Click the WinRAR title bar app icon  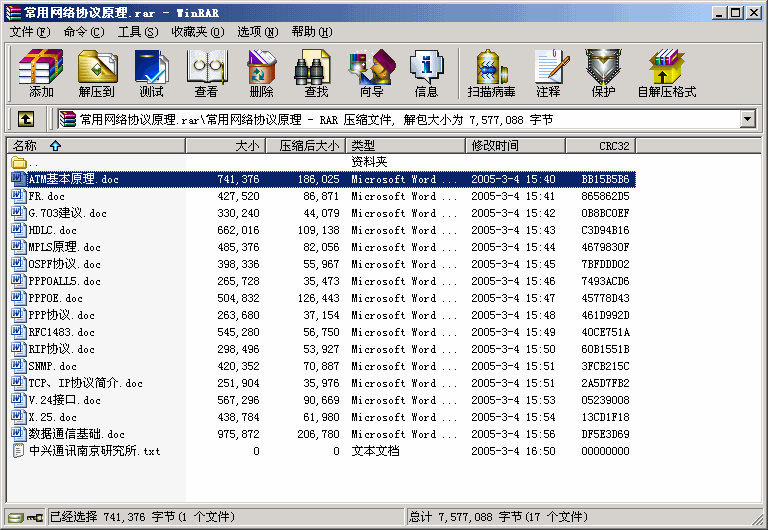pyautogui.click(x=13, y=13)
